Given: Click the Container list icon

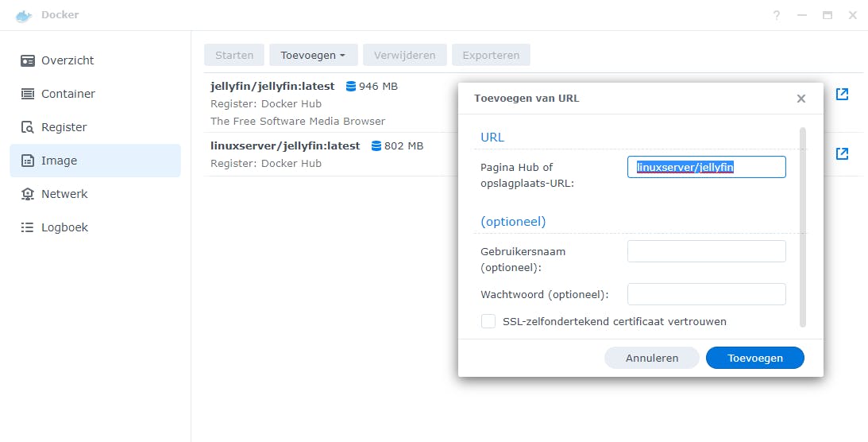Looking at the screenshot, I should pos(28,94).
